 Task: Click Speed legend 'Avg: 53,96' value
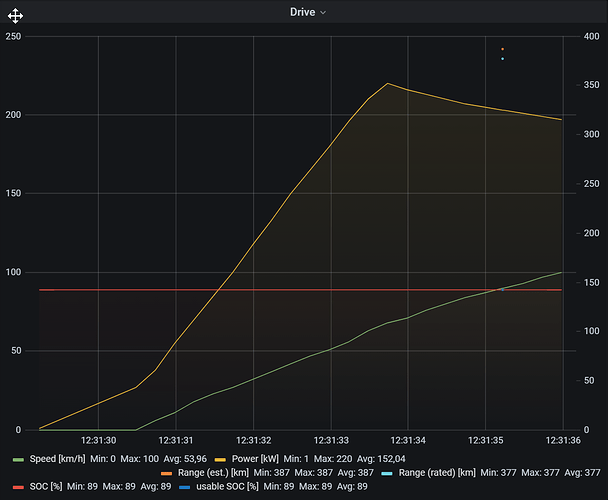pyautogui.click(x=185, y=459)
